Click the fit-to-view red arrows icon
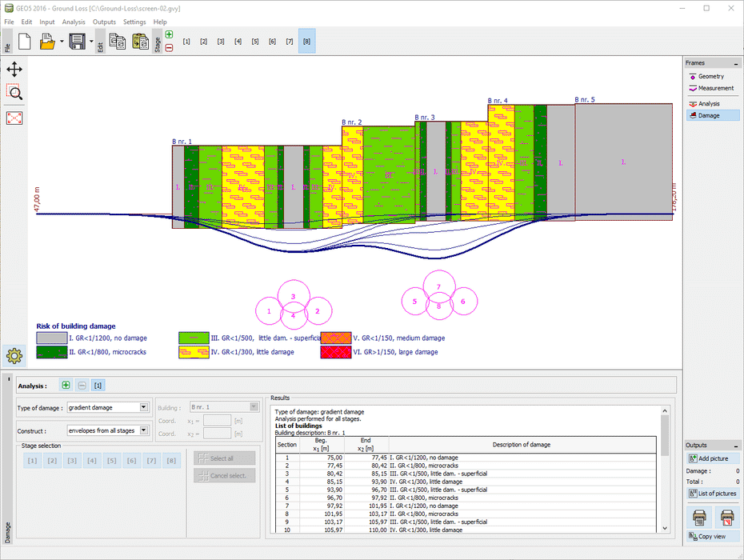Screen dimensions: 744x560 [x=14, y=118]
